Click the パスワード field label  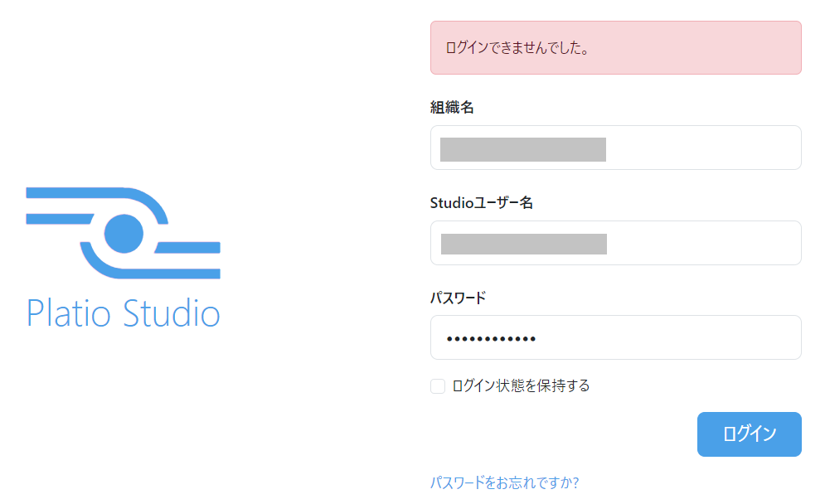pos(458,298)
